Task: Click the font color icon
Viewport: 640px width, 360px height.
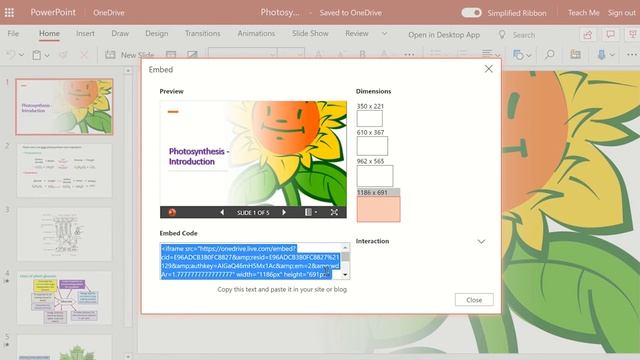Action: click(x=384, y=54)
